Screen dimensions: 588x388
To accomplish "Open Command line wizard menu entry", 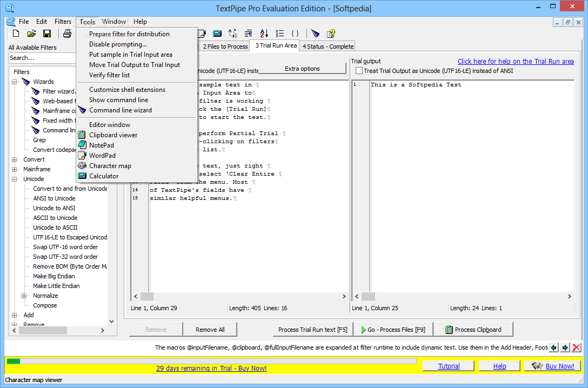I will (121, 110).
